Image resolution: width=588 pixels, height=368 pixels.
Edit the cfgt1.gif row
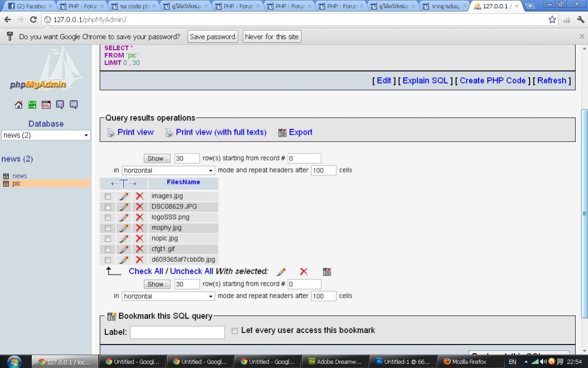point(124,249)
